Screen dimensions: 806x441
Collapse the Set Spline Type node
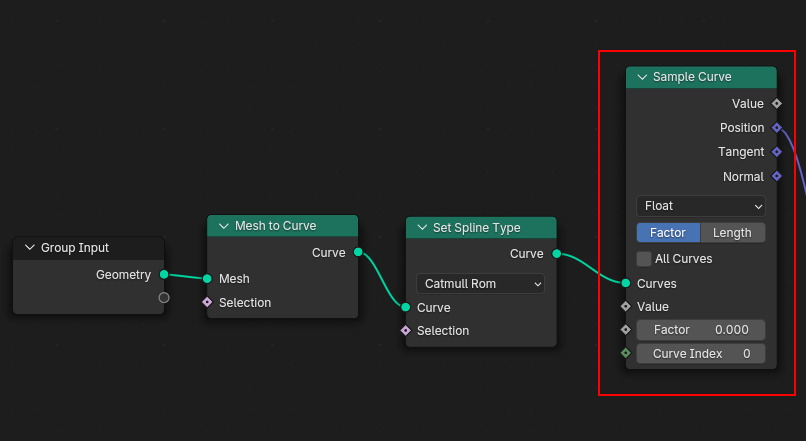pyautogui.click(x=422, y=228)
